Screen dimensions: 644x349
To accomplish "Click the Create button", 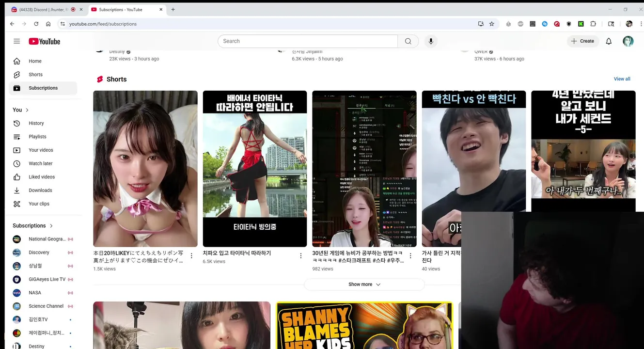I will tap(582, 41).
